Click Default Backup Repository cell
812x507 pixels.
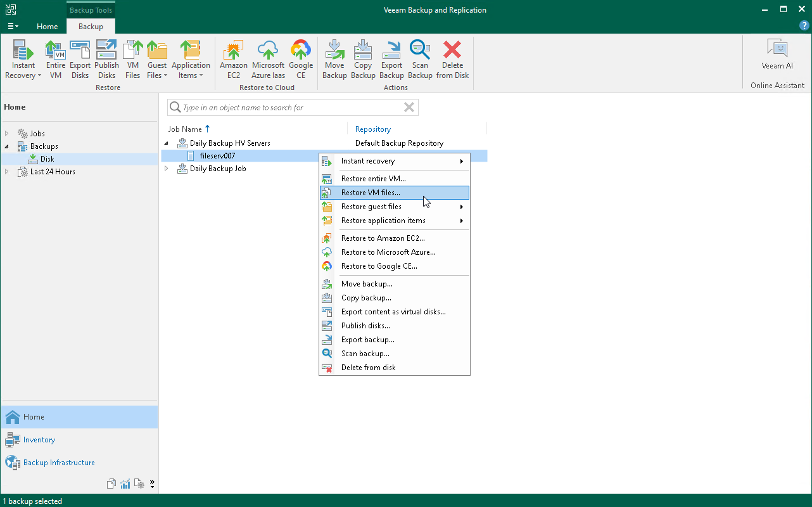pos(399,143)
